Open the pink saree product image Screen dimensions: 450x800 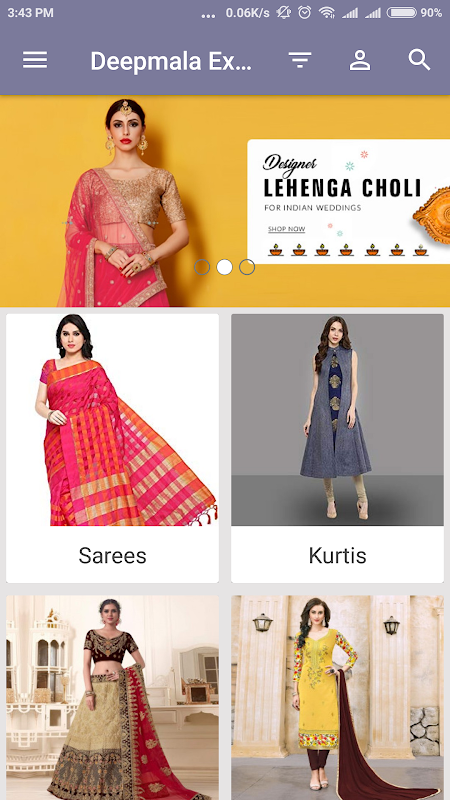click(x=112, y=420)
